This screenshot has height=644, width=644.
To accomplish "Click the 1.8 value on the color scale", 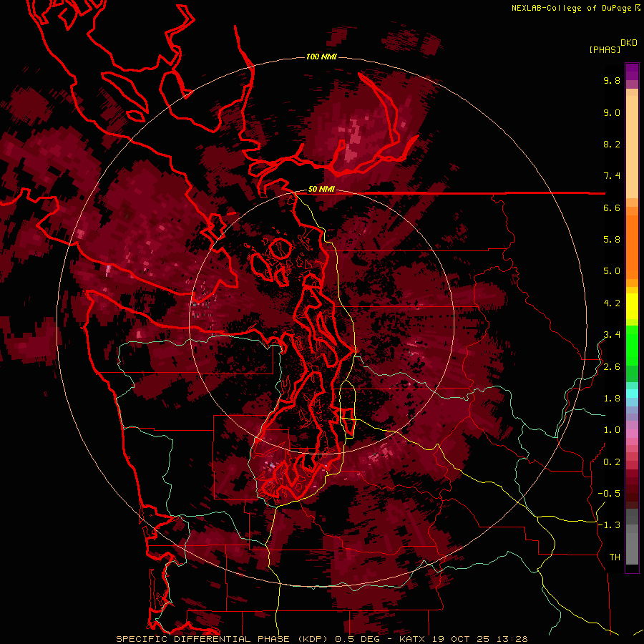I will click(612, 399).
